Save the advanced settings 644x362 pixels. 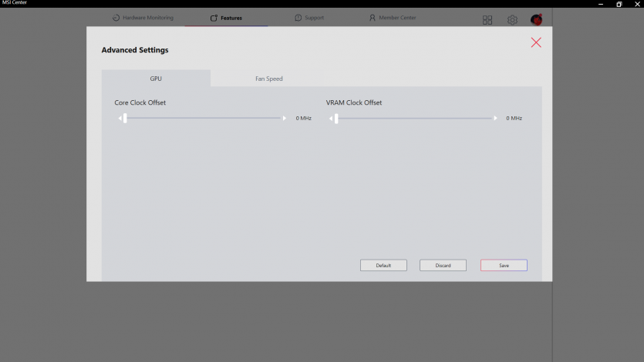tap(504, 265)
